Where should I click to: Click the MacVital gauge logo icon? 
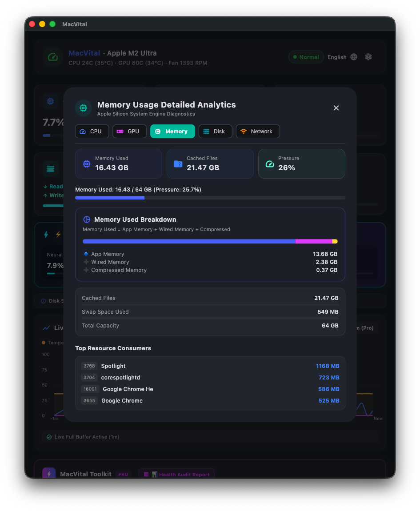tap(53, 57)
